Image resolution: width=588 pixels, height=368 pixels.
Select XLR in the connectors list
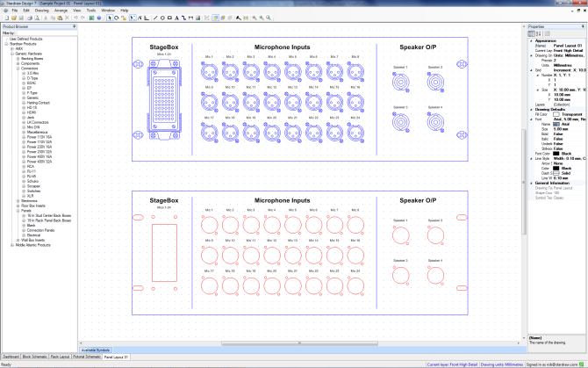point(31,195)
